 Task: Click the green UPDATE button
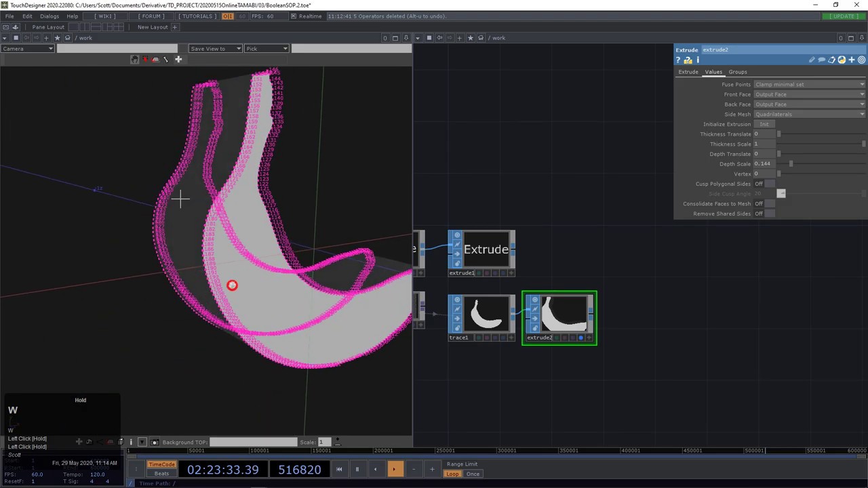843,16
